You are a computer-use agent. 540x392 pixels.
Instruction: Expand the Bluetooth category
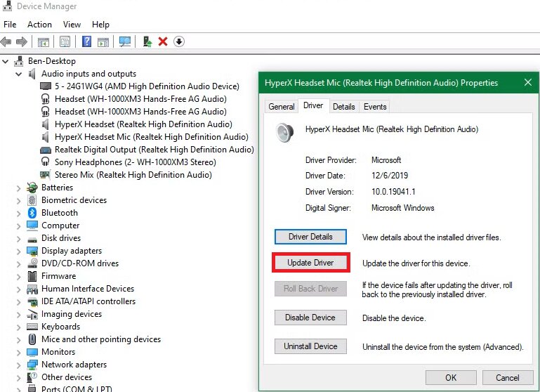click(18, 214)
